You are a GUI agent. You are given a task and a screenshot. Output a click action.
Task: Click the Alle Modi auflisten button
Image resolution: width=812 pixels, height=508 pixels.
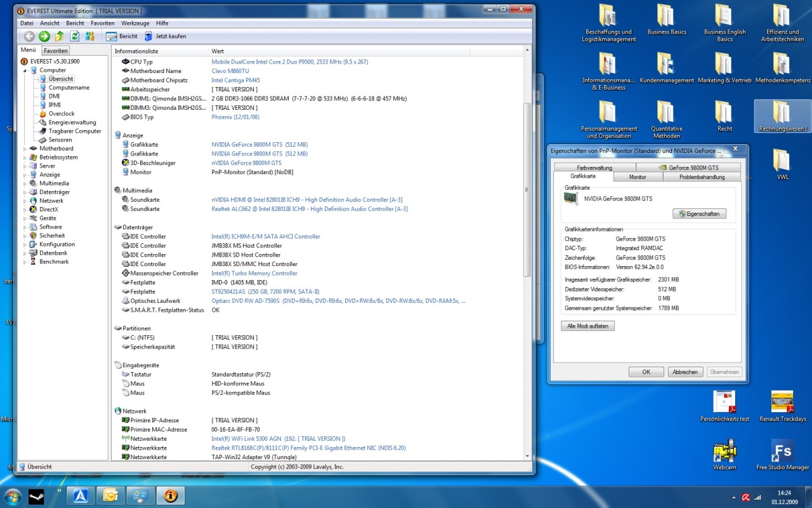[587, 326]
